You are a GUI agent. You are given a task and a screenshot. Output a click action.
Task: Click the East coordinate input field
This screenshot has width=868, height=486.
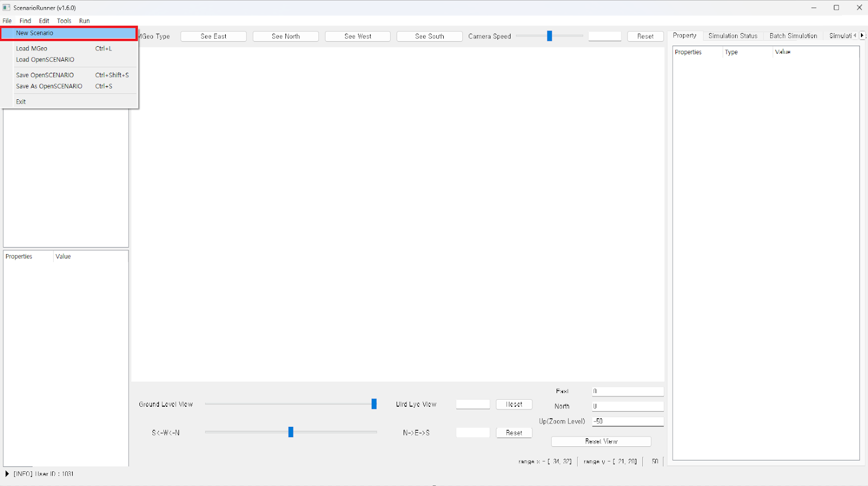[628, 392]
